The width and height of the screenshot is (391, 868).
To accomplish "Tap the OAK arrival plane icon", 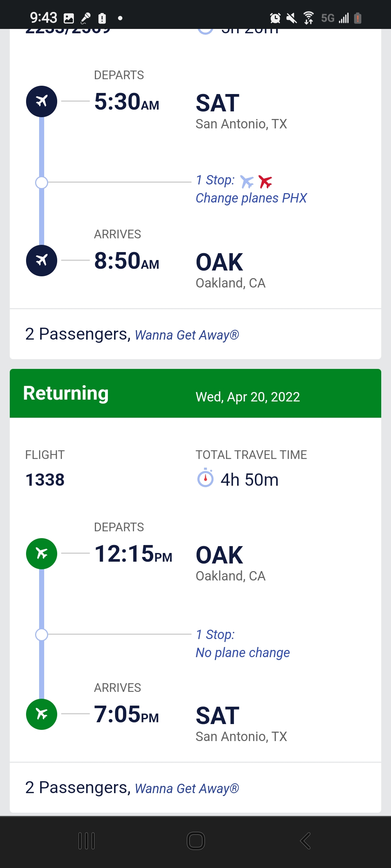I will [42, 260].
